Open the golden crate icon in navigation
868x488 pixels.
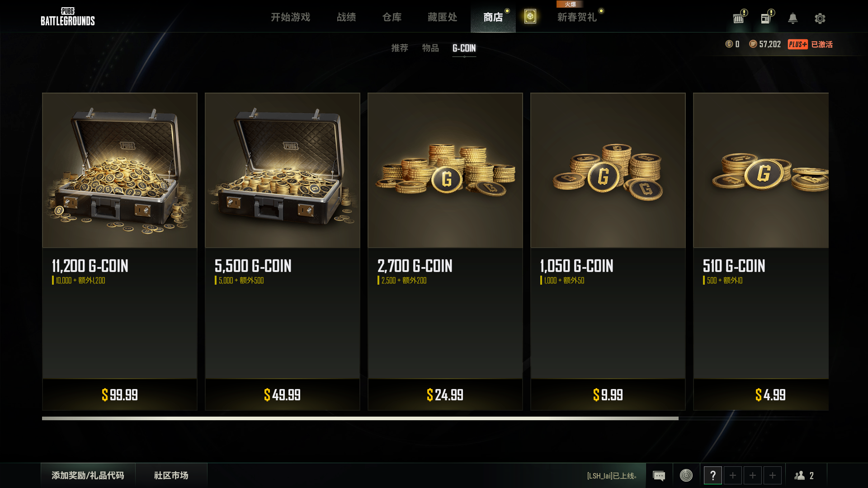pos(530,17)
